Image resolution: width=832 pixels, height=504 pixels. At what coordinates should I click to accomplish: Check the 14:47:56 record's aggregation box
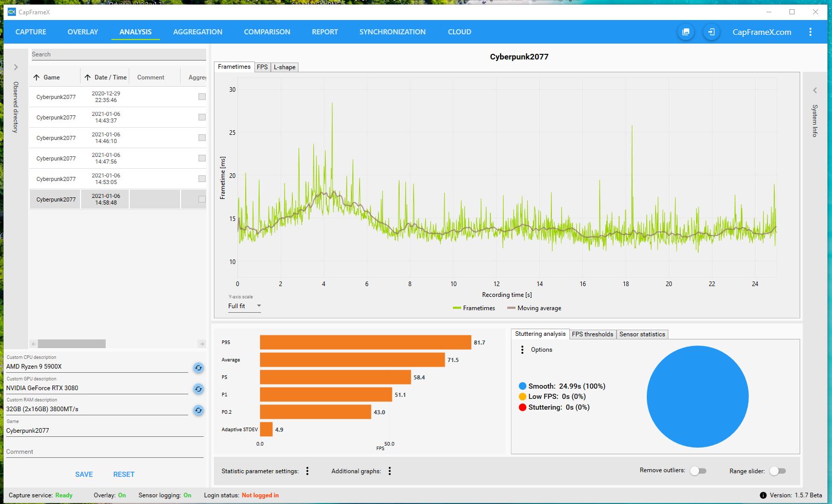coord(202,158)
